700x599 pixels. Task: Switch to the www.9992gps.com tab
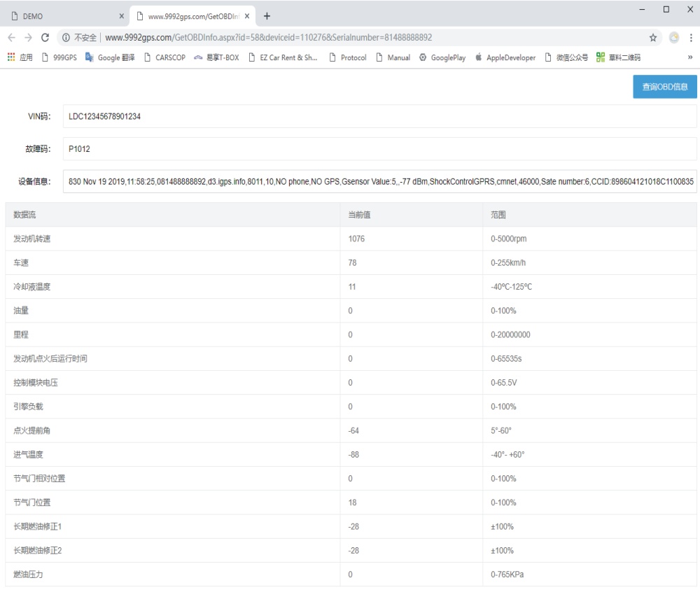(x=192, y=16)
